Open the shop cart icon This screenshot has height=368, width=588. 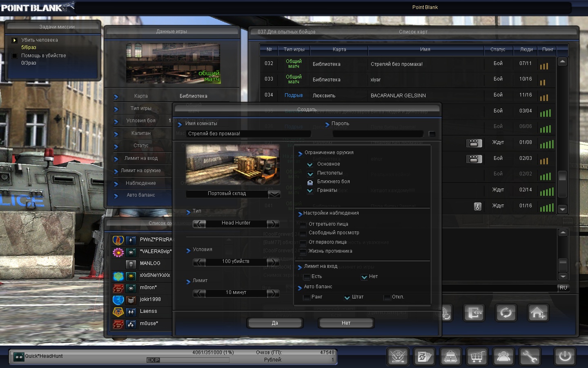tap(477, 357)
